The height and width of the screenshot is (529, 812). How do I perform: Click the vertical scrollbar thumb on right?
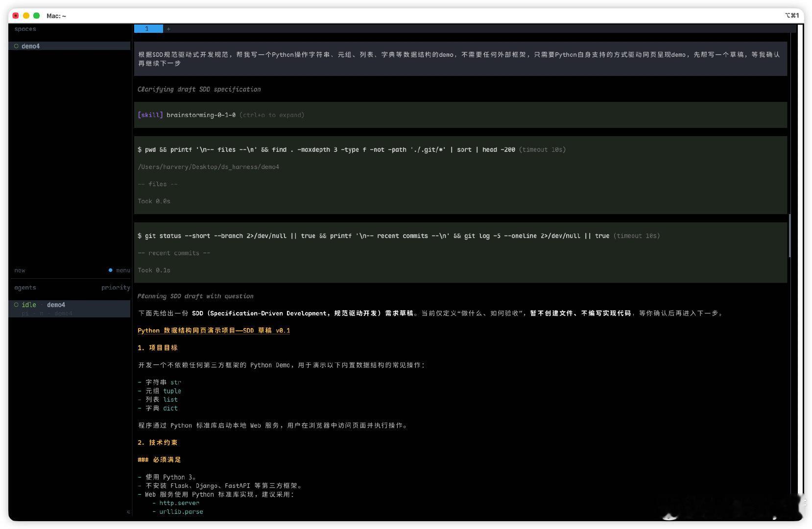tap(789, 236)
